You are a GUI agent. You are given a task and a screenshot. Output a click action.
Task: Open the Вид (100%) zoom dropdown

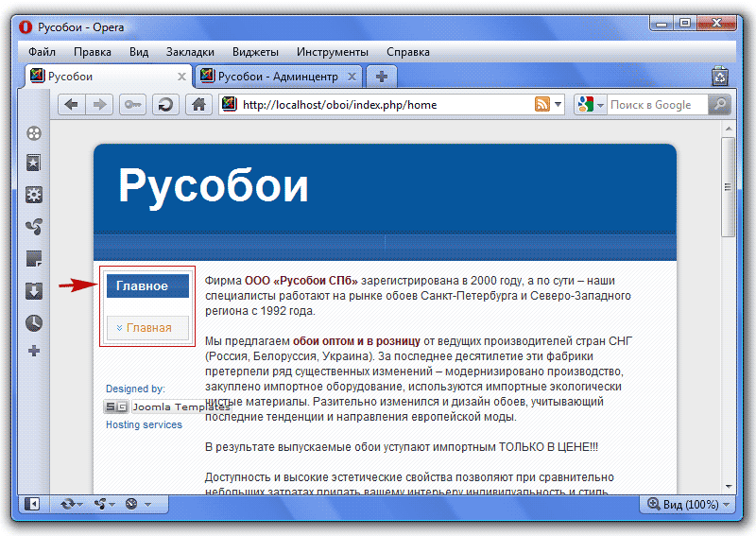[x=688, y=505]
